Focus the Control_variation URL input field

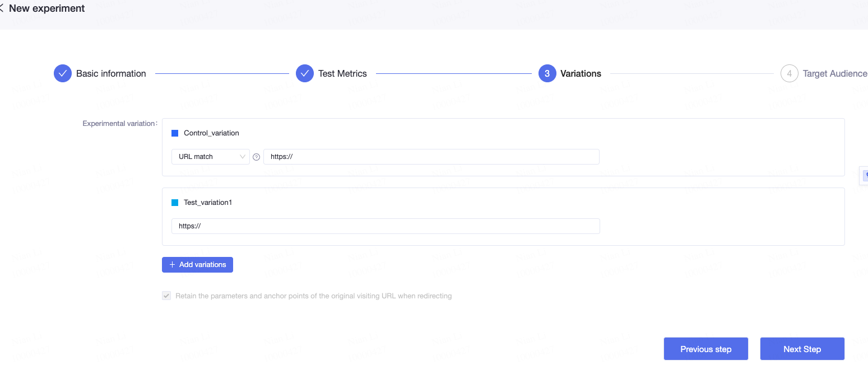click(x=431, y=157)
